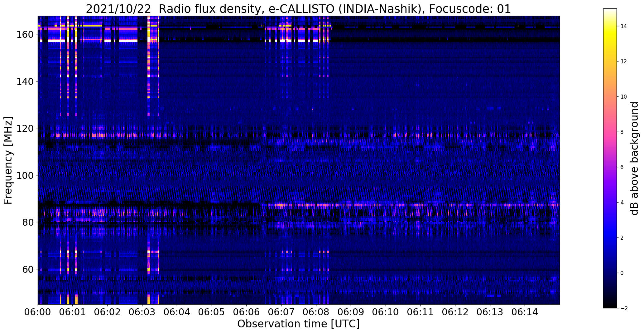Screen dimensions: 644x333
Task: Click the 'dB above background' colorbar label
Action: tap(635, 158)
